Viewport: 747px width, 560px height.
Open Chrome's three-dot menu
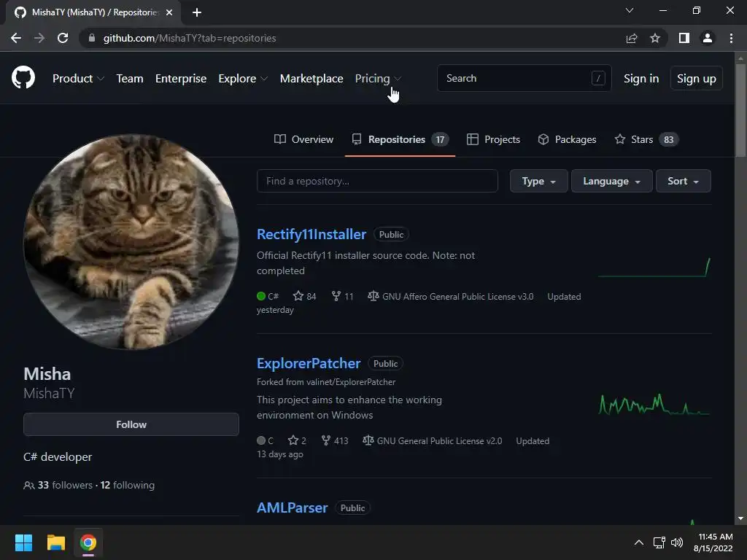pyautogui.click(x=731, y=38)
